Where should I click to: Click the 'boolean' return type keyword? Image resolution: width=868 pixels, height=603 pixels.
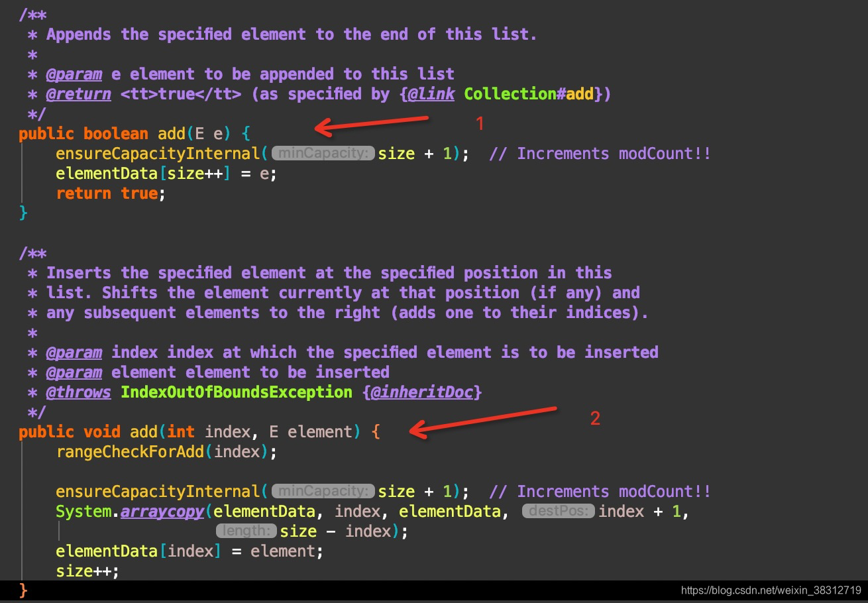[115, 134]
